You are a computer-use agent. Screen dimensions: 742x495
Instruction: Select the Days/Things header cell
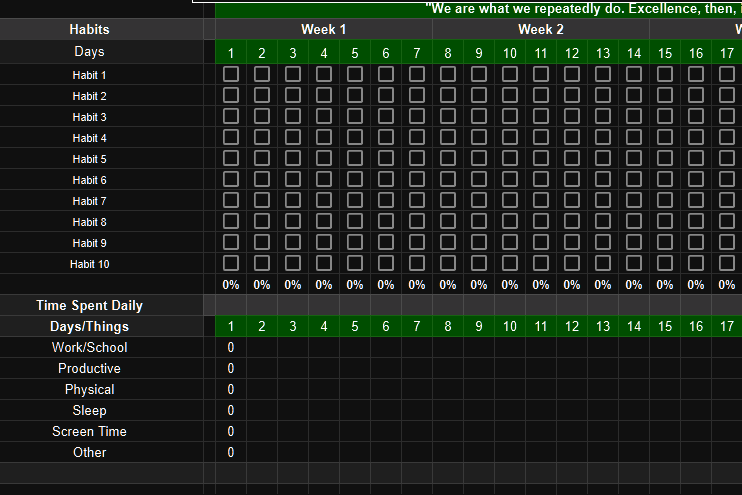coord(90,327)
